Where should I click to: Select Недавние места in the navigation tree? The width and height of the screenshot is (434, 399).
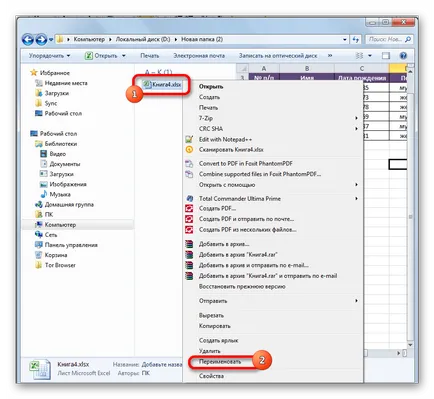pos(66,83)
